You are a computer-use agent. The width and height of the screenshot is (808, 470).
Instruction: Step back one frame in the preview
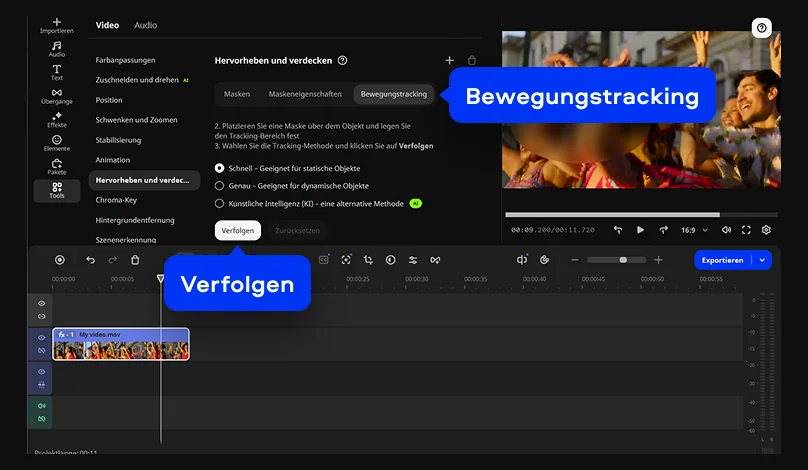point(618,230)
